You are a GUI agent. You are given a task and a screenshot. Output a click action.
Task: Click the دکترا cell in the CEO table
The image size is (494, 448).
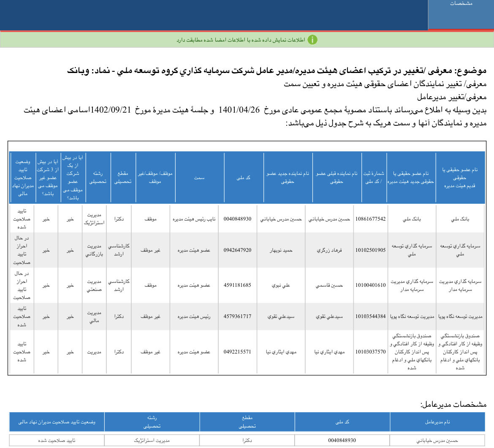click(x=247, y=440)
